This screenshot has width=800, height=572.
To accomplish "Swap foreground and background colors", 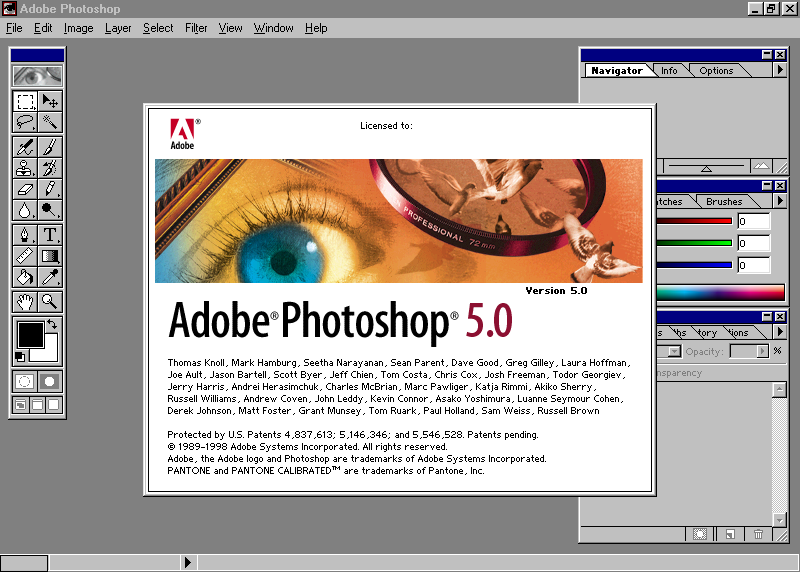I will (52, 324).
